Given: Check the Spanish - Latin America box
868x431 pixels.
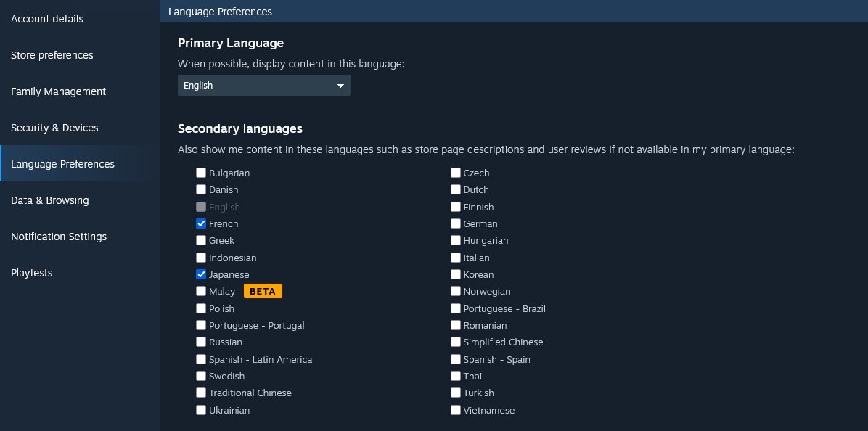Looking at the screenshot, I should [201, 359].
